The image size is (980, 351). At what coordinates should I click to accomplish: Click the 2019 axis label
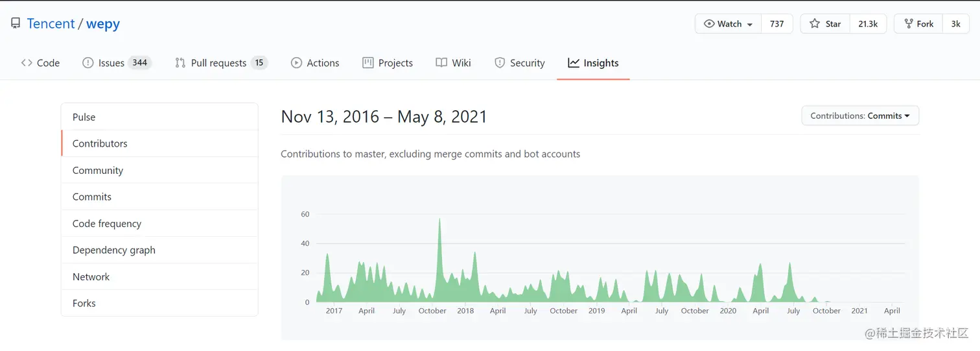[x=597, y=311]
